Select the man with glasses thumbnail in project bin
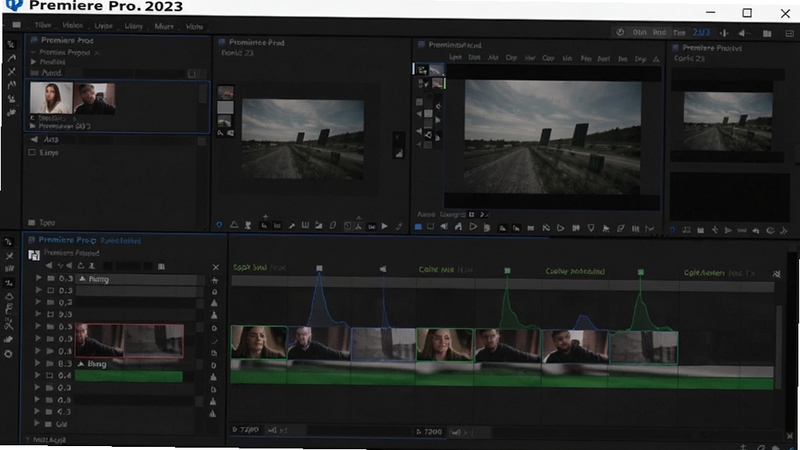The width and height of the screenshot is (800, 450). [94, 98]
